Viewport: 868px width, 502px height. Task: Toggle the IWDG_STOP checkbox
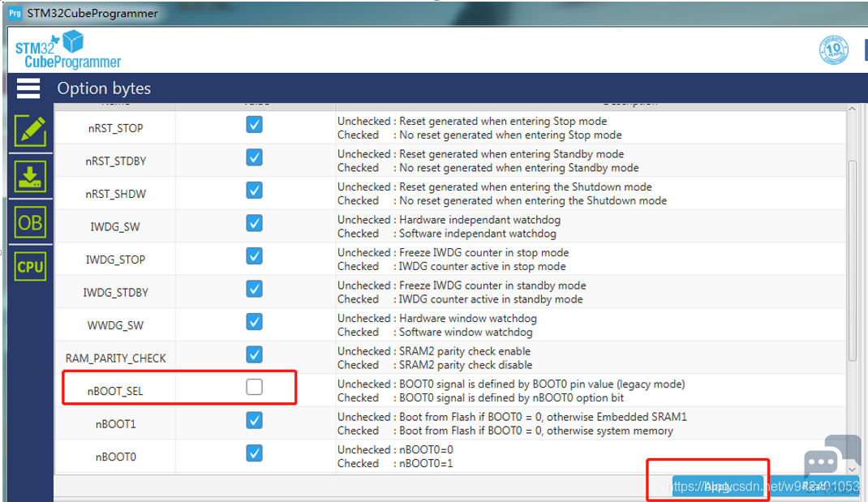254,256
